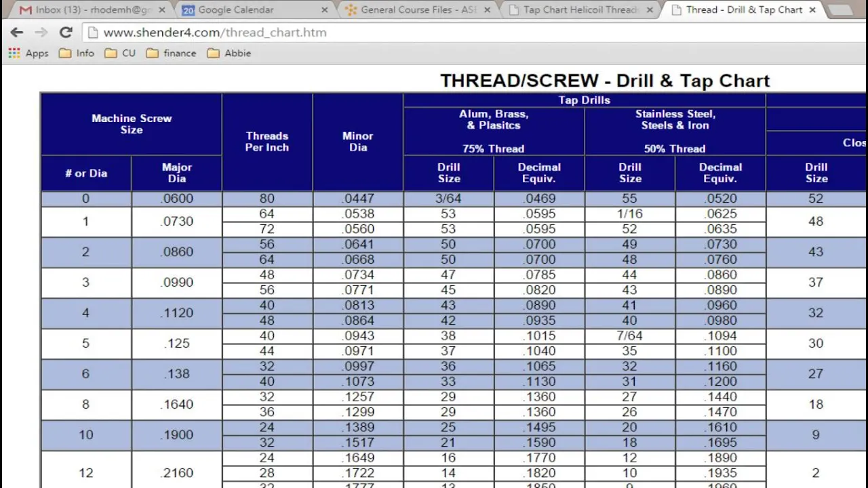Switch to the General Course Files tab
Screen dimensions: 868x488
(x=418, y=10)
